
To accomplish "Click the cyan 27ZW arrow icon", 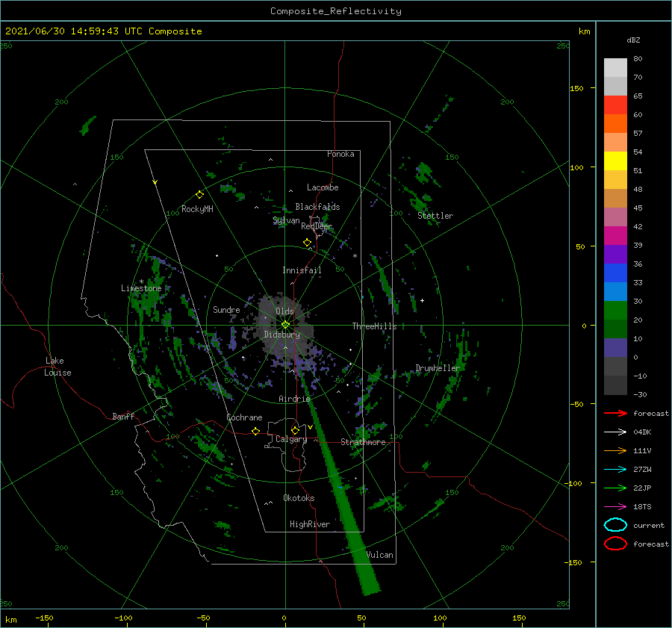I will (615, 470).
